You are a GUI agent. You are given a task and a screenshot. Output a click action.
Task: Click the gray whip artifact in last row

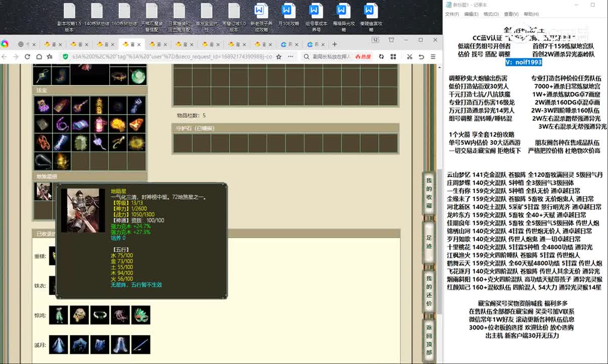[x=43, y=161]
